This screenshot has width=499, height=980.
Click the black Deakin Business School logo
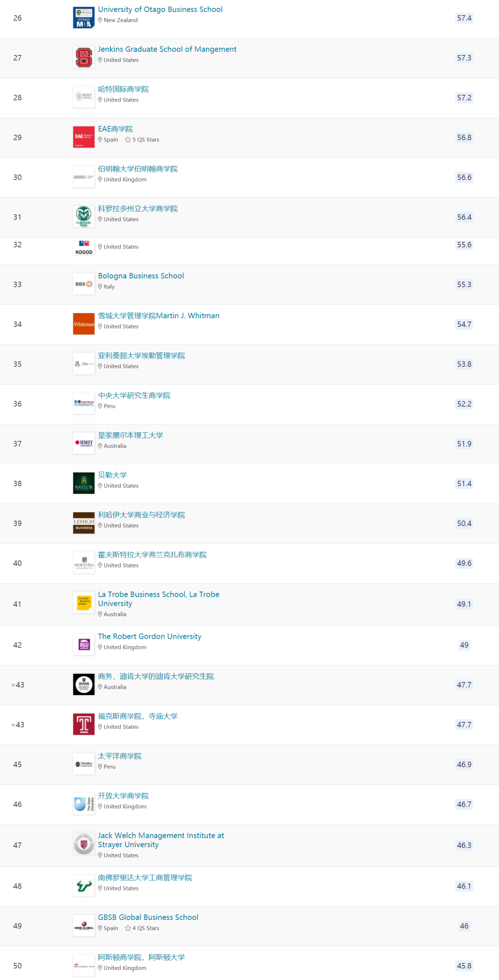[84, 684]
